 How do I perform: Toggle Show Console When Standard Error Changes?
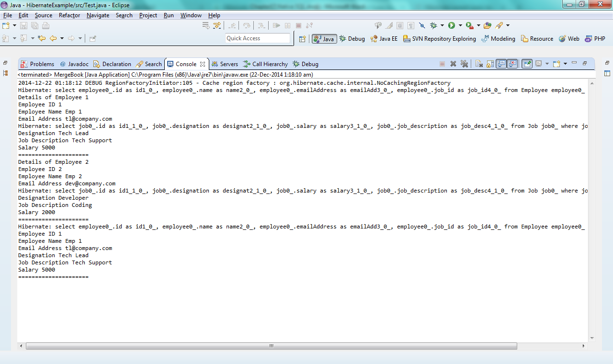[x=512, y=64]
